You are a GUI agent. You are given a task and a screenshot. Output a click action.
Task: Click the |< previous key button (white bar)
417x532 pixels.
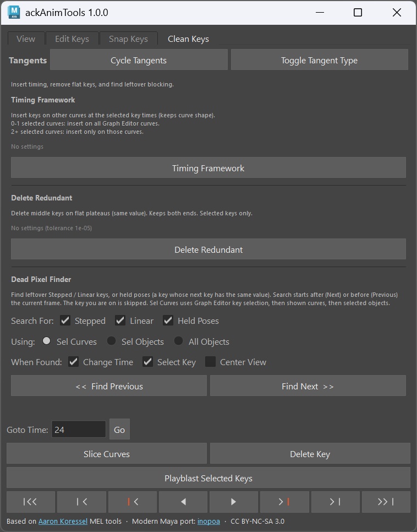pyautogui.click(x=81, y=502)
